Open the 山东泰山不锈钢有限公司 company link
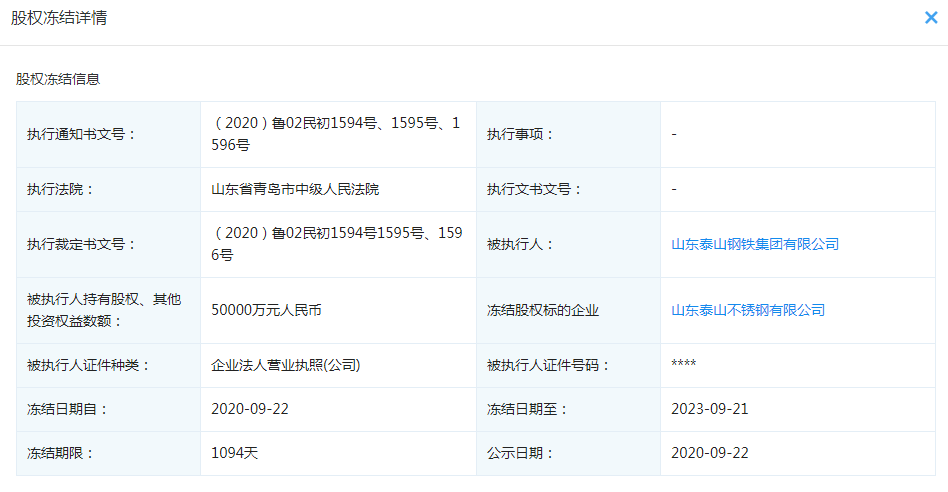Image resolution: width=948 pixels, height=492 pixels. [x=748, y=310]
